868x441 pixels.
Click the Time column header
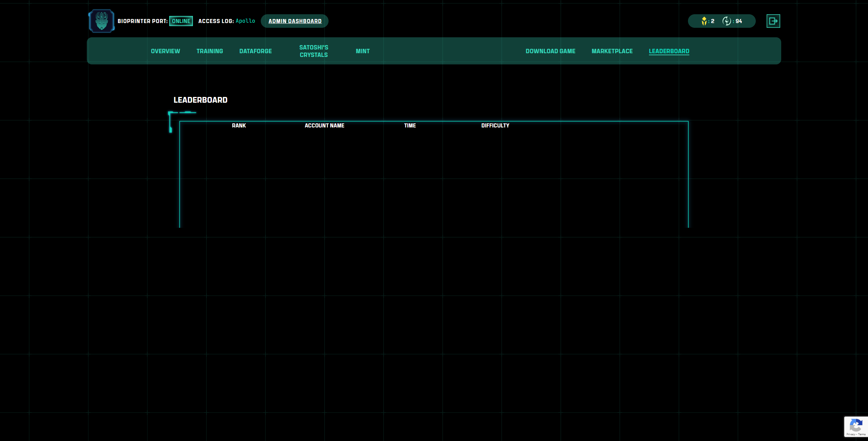(410, 125)
